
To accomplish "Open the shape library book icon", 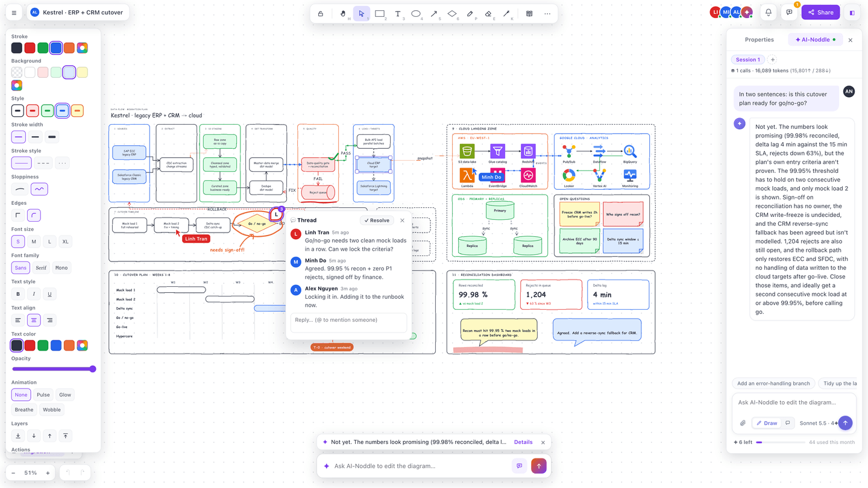I will [x=529, y=13].
